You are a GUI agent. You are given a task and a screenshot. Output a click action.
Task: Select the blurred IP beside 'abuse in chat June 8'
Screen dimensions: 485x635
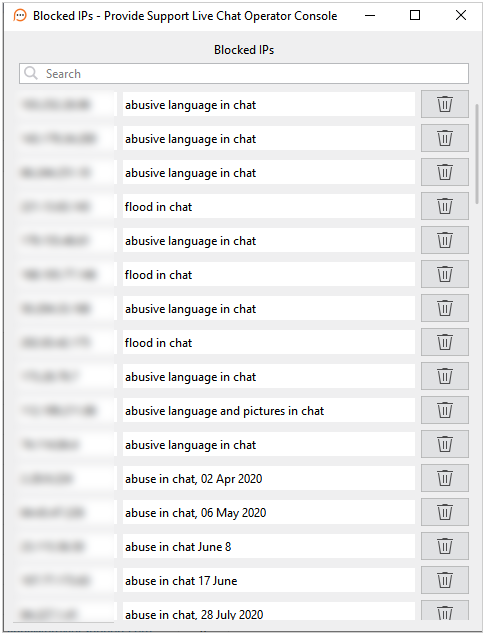tap(67, 546)
